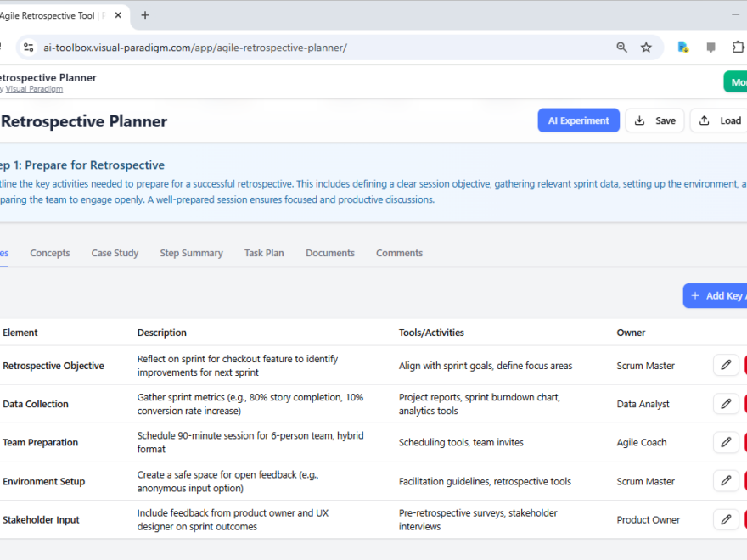Open the zoom magnifier icon in address bar
Viewport: 747px width, 560px height.
tap(622, 47)
